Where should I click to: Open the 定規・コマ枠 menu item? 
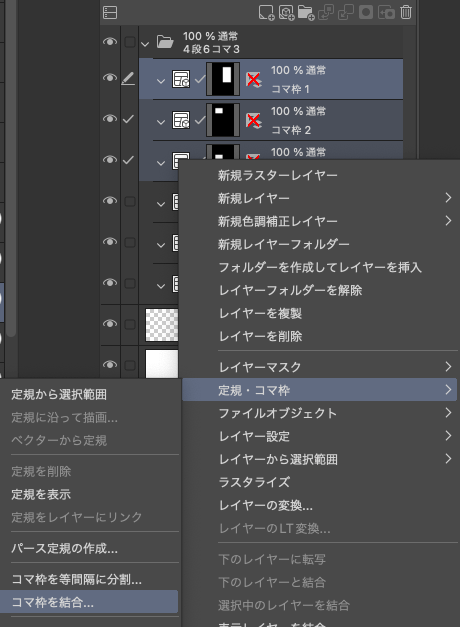pos(319,389)
